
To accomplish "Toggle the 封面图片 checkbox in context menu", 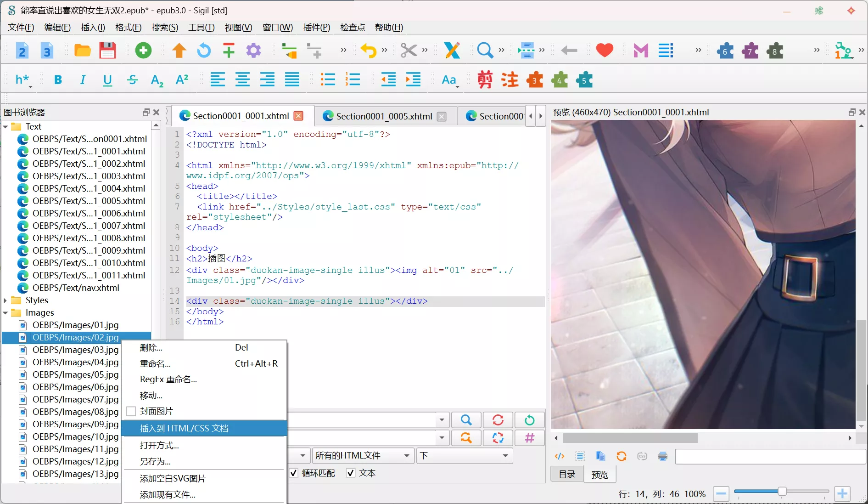I will 131,411.
